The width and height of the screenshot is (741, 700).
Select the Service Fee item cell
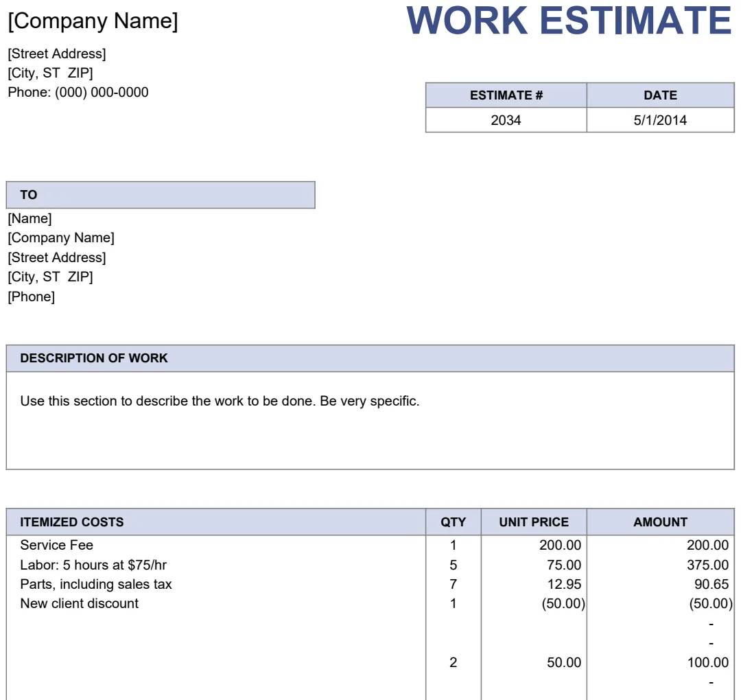216,545
